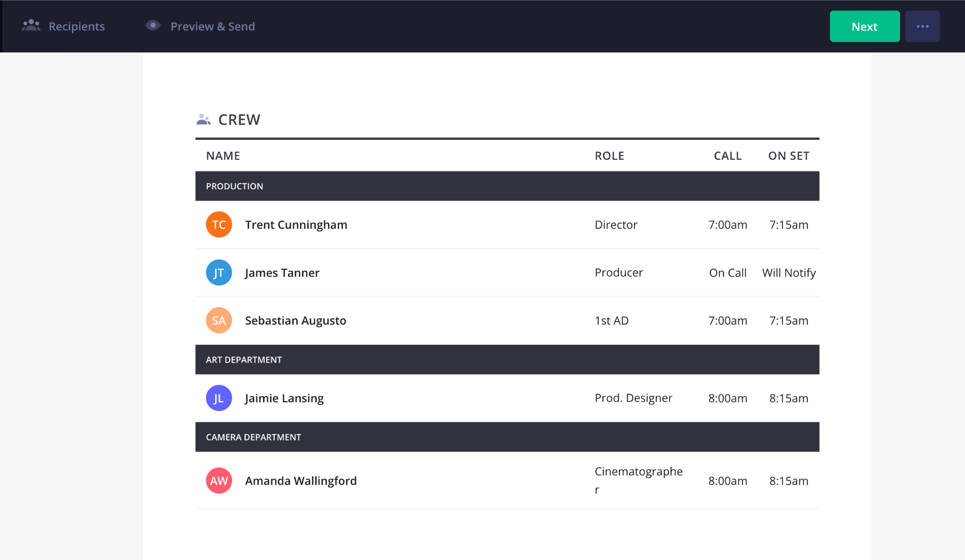
Task: Click Trent Cunningham's orange TC avatar
Action: (219, 225)
